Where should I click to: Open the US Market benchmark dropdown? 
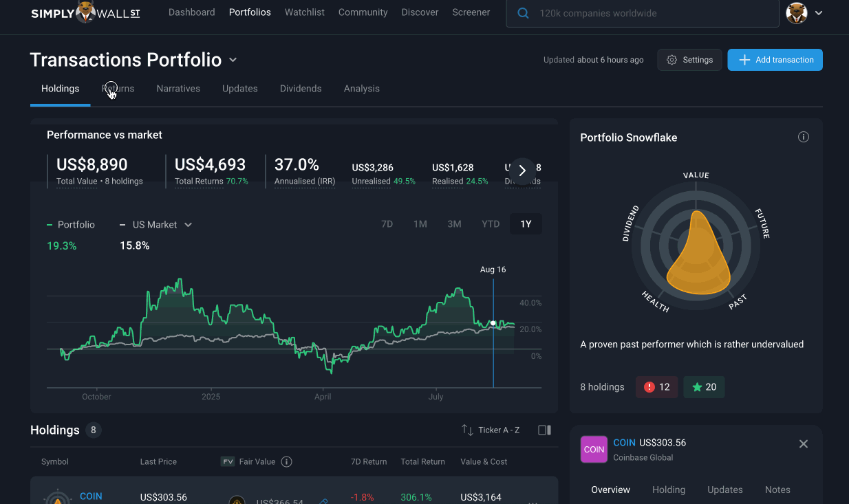pos(155,225)
